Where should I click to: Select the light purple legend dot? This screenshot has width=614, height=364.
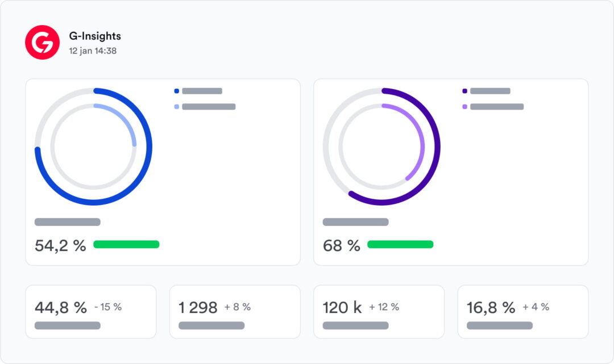[x=465, y=107]
